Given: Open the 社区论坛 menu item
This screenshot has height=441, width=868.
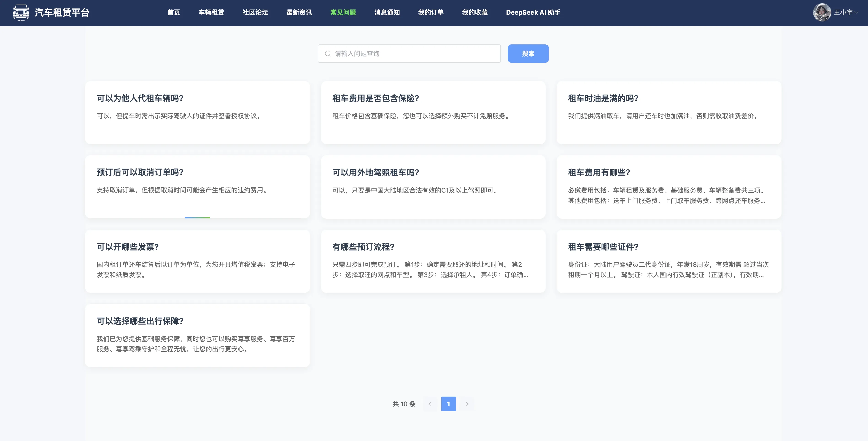Looking at the screenshot, I should click(255, 12).
